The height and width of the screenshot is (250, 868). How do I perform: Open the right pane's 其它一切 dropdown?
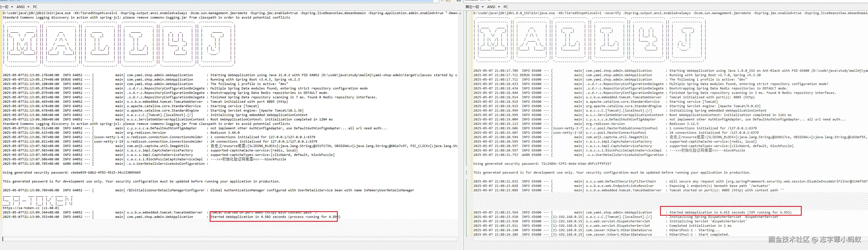474,7
